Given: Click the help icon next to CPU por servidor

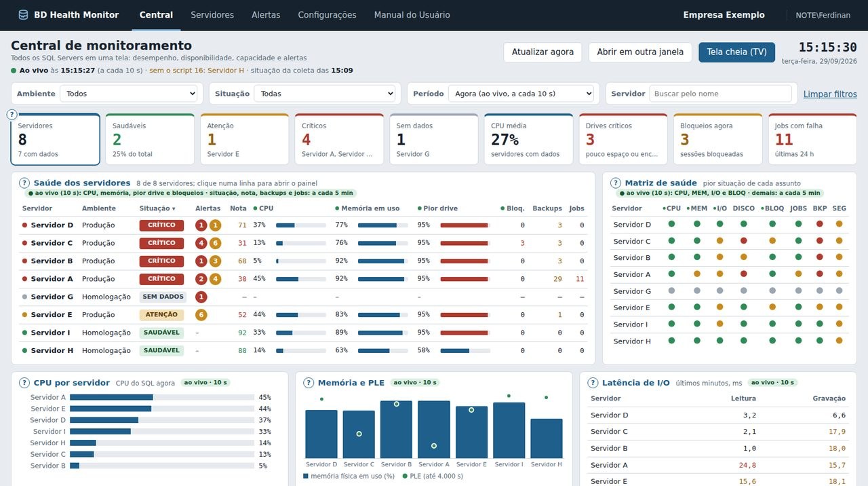Looking at the screenshot, I should pos(24,383).
